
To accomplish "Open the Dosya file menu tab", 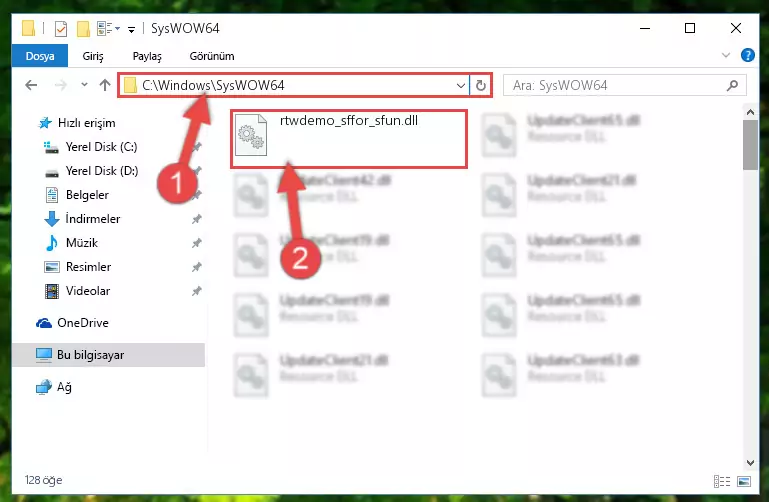I will click(x=40, y=56).
